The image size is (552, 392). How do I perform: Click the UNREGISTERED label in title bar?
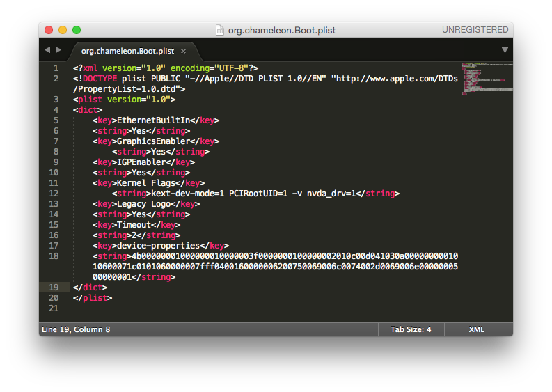coord(475,30)
